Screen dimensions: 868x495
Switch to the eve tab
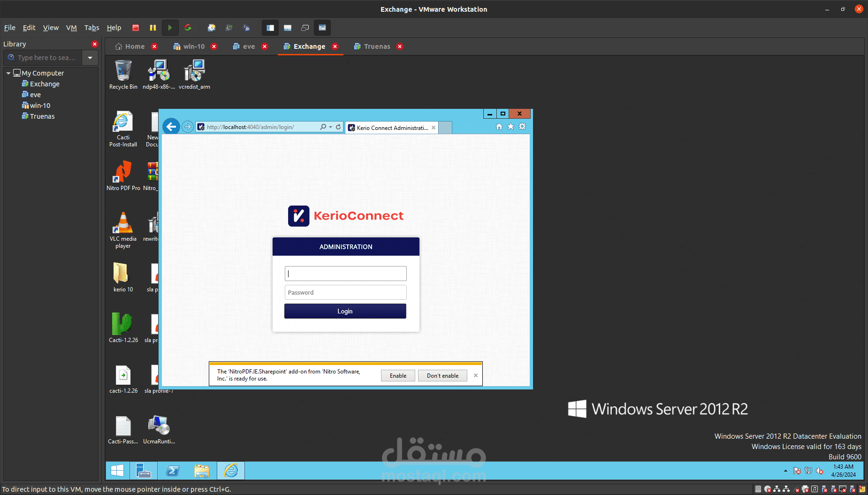pos(244,46)
